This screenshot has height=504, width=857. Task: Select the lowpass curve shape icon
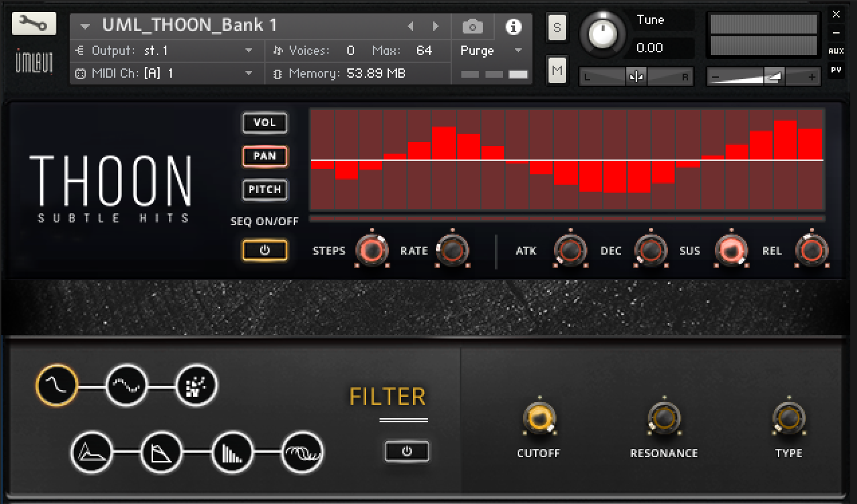(56, 385)
